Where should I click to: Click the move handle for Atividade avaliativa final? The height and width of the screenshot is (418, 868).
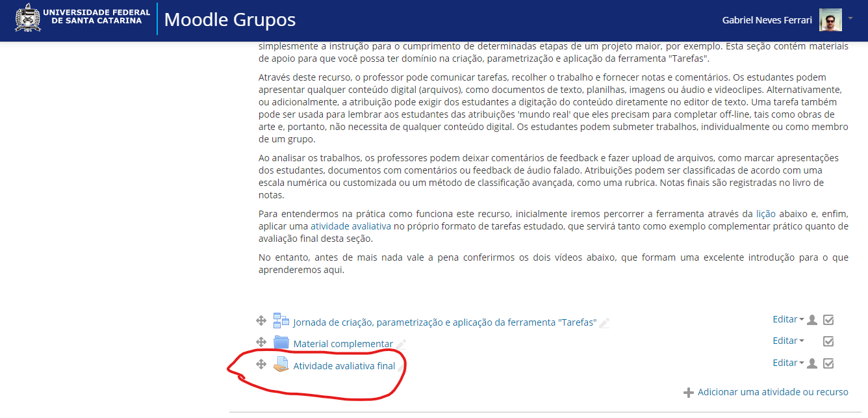[x=261, y=364]
